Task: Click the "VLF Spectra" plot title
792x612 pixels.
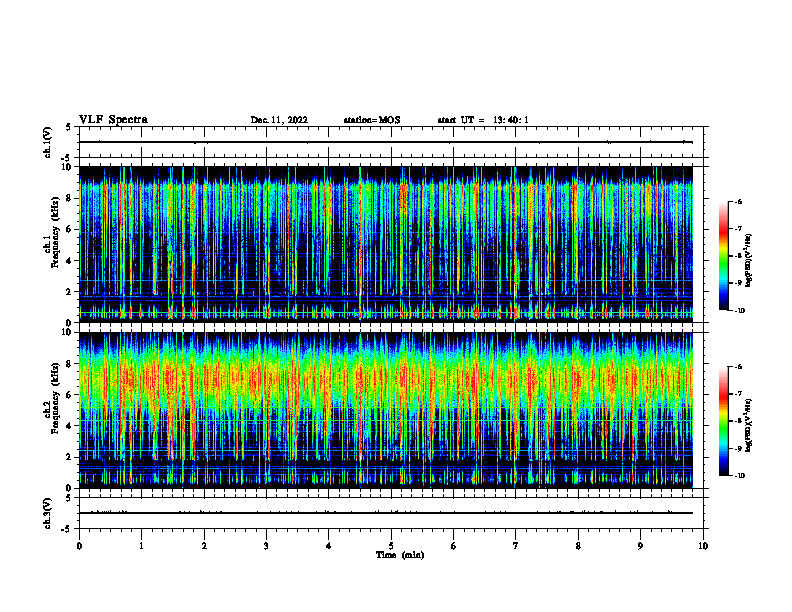Action: pyautogui.click(x=113, y=120)
